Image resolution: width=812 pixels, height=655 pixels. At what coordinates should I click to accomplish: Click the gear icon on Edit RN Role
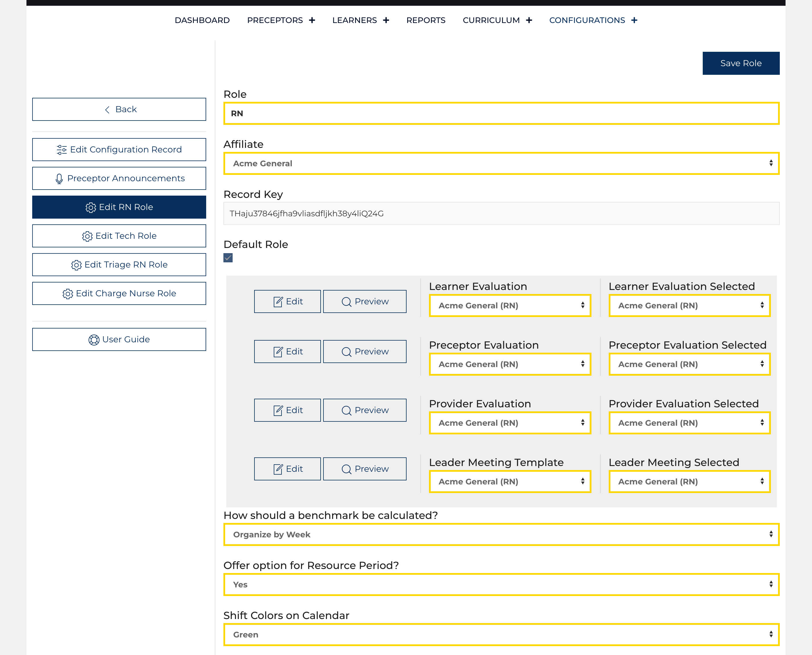click(91, 207)
